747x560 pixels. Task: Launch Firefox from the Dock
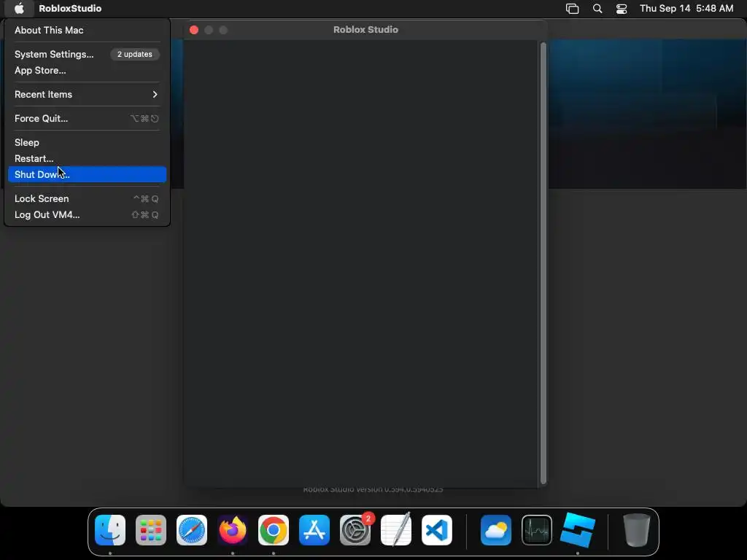coord(233,530)
